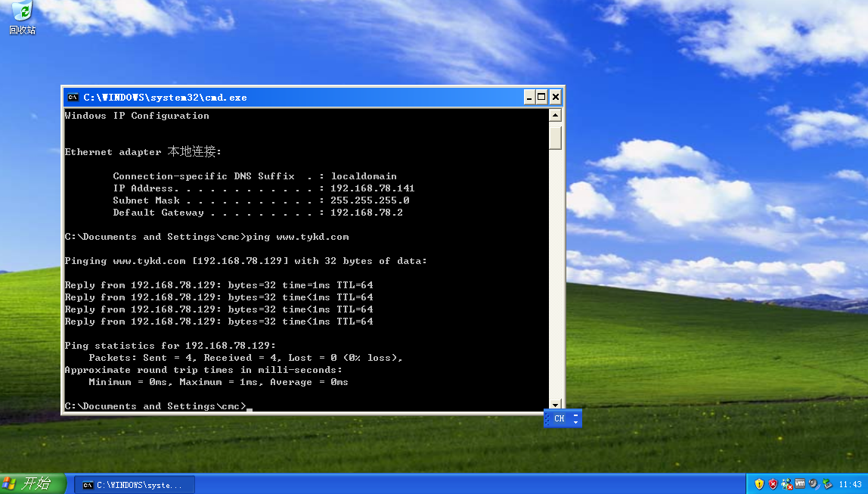
Task: Click the CH language bar indicator
Action: point(559,418)
